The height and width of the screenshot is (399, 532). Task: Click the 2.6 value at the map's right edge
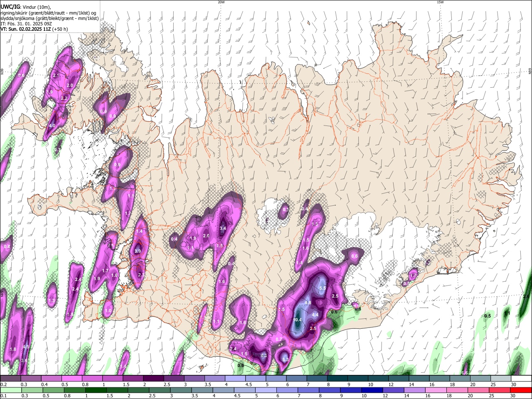point(526,296)
